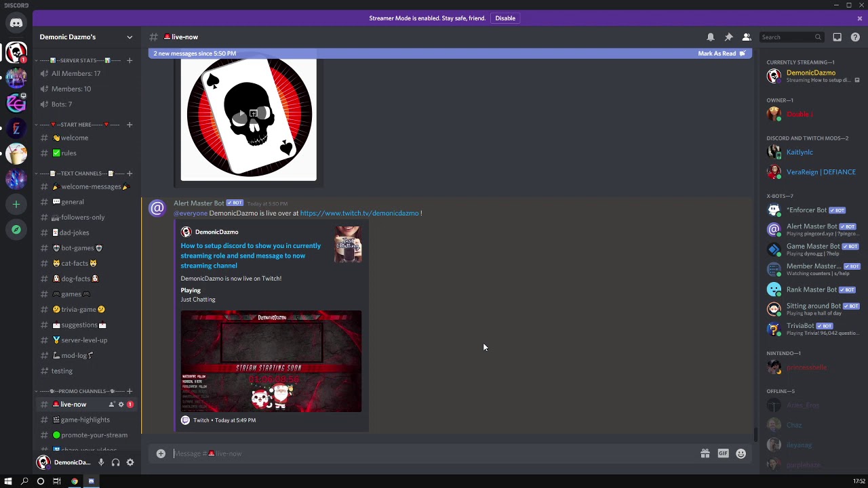Edit live-now channel settings gear

coord(121,405)
